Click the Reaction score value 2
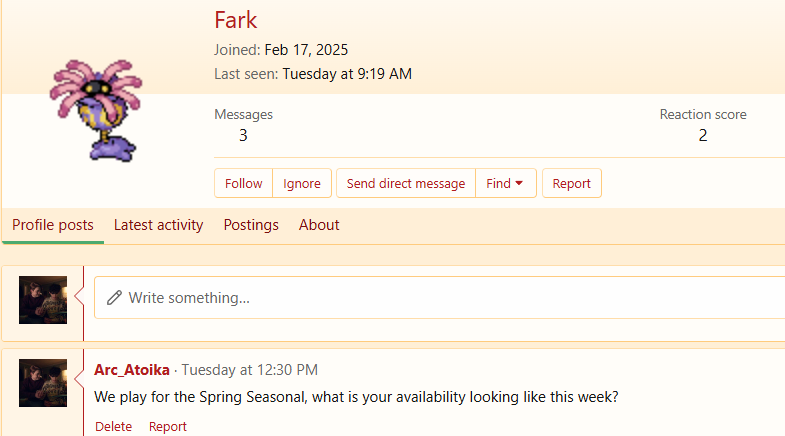 pos(703,136)
